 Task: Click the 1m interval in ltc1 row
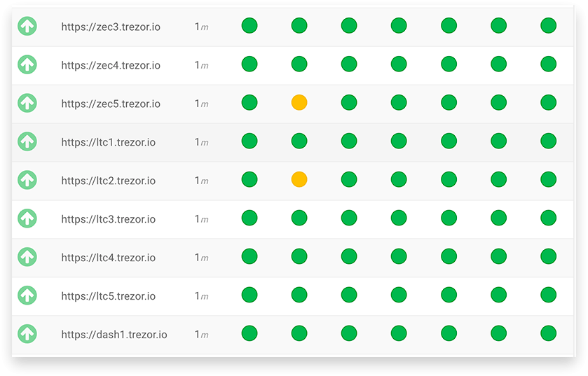click(x=202, y=142)
